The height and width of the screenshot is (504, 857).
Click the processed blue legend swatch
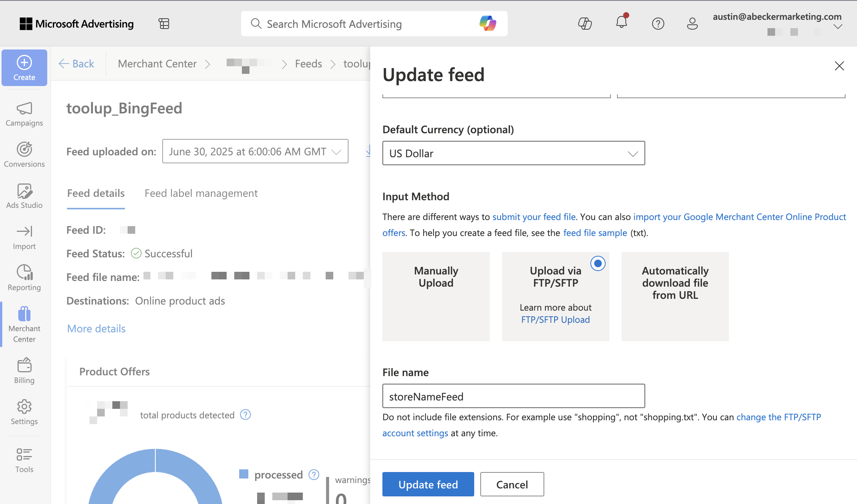point(244,474)
